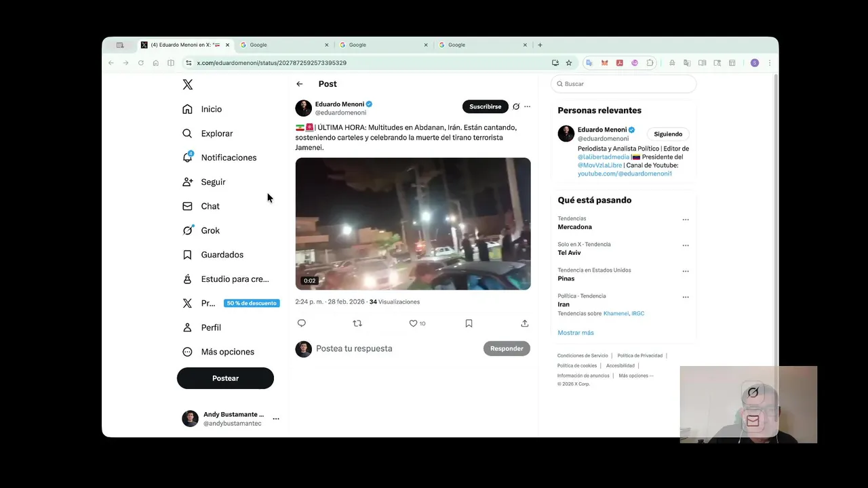
Task: Click the Buscar search field
Action: [623, 84]
